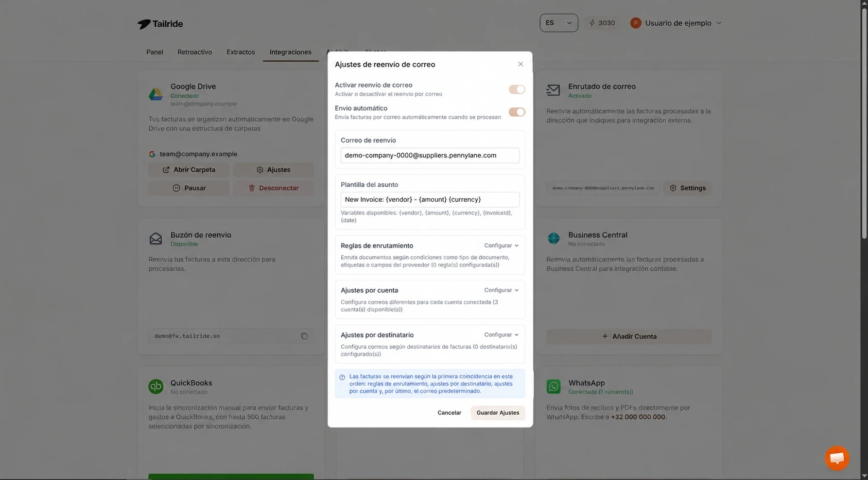
Task: Switch to the Retroactivo tab
Action: tap(195, 52)
